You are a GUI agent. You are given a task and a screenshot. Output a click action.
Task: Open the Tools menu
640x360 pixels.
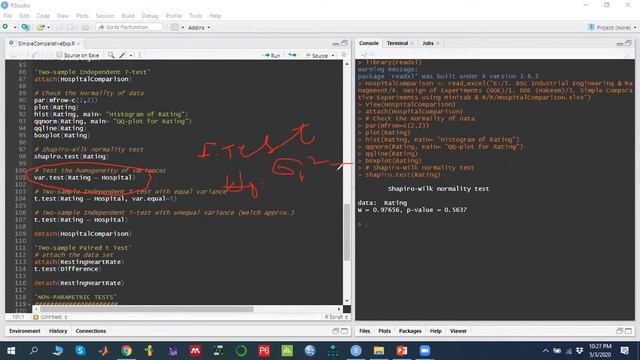point(196,16)
